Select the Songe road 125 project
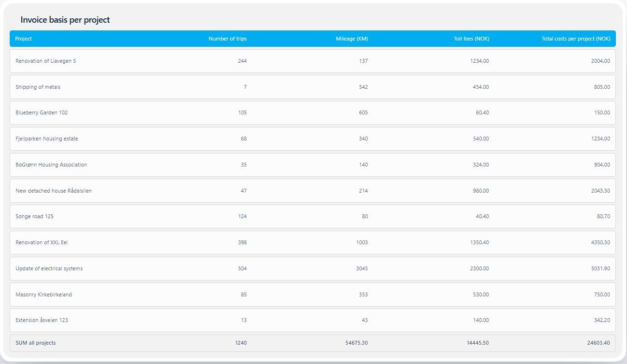Image resolution: width=627 pixels, height=364 pixels. pyautogui.click(x=34, y=216)
